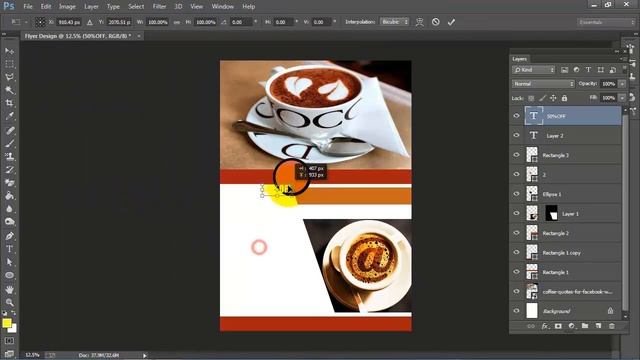Select the Zoom tool
640x360 pixels.
click(x=9, y=302)
